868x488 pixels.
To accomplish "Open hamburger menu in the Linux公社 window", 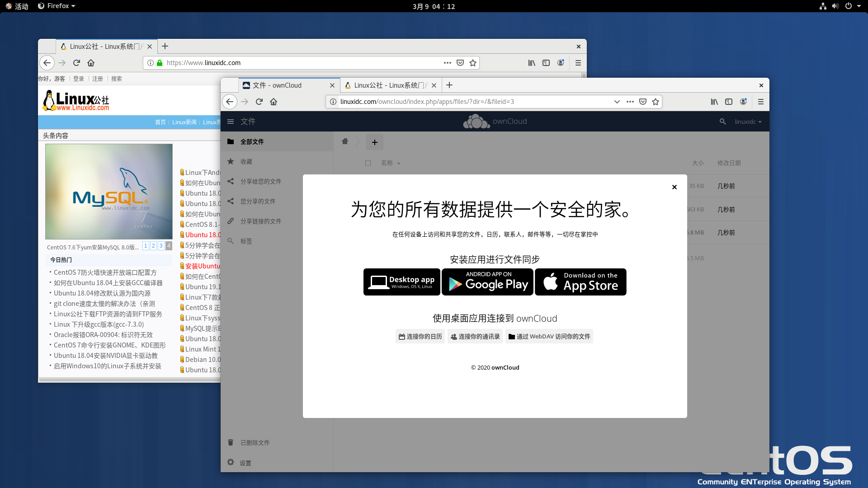I will coord(578,63).
